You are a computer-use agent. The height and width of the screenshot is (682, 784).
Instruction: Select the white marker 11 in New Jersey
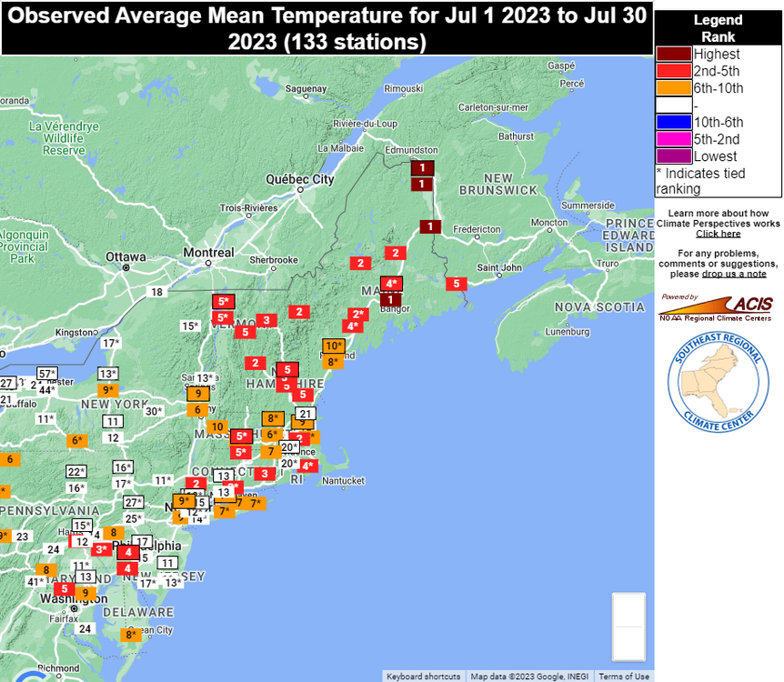pos(168,563)
